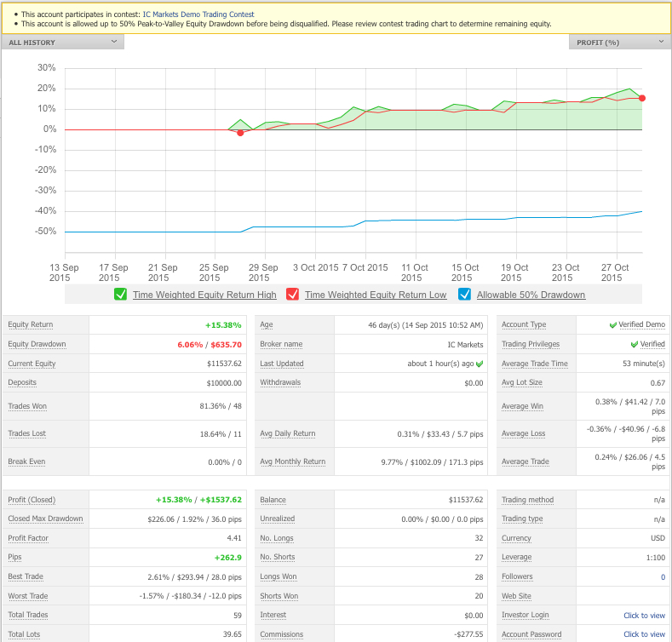Open the IC Markets Demo Trading Contest link
The image size is (672, 642).
click(x=198, y=14)
